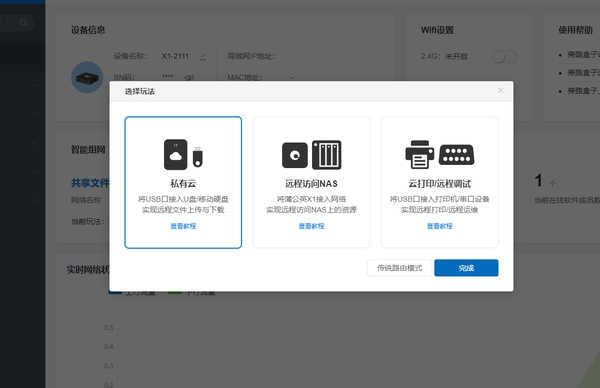
Task: Click the 云打印/远程调试 printer icon
Action: [419, 155]
